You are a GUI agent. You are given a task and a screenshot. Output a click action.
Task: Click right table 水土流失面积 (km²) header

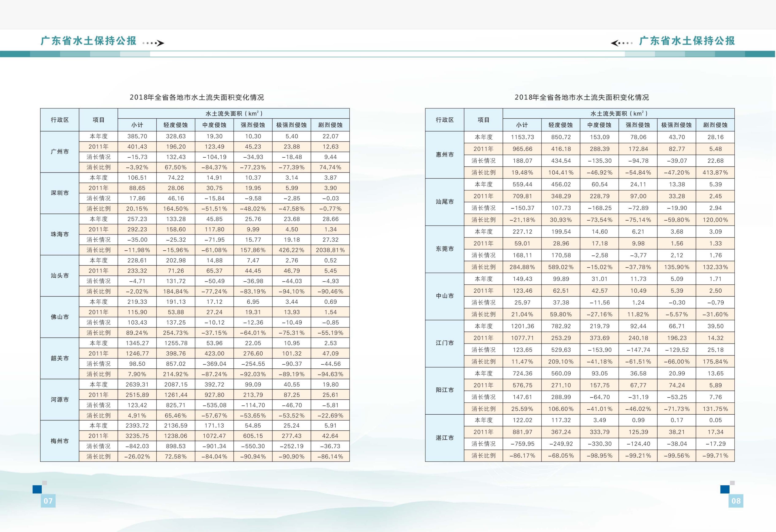click(618, 114)
